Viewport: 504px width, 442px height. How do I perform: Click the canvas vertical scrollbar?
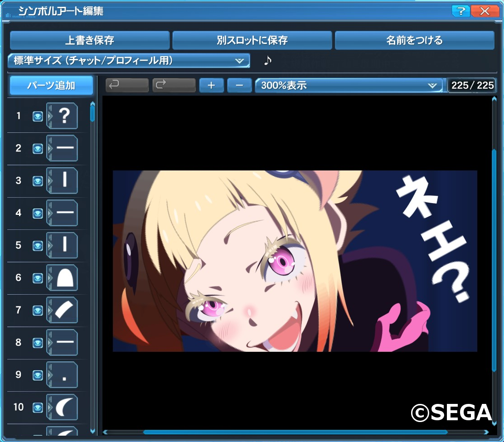tap(494, 260)
